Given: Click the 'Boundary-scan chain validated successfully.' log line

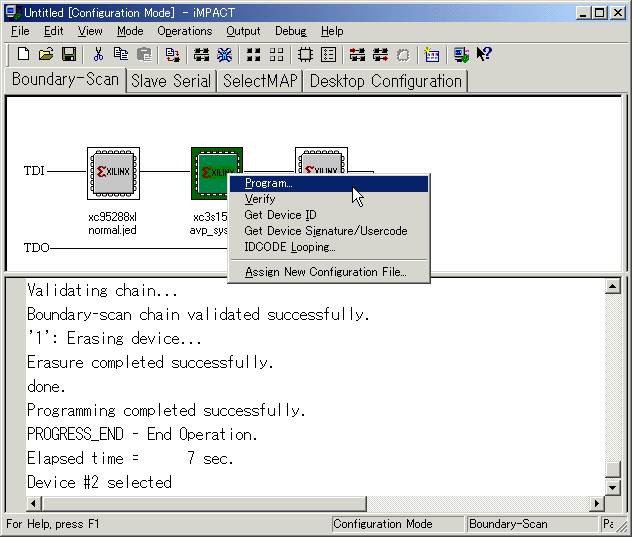Looking at the screenshot, I should pos(198,315).
